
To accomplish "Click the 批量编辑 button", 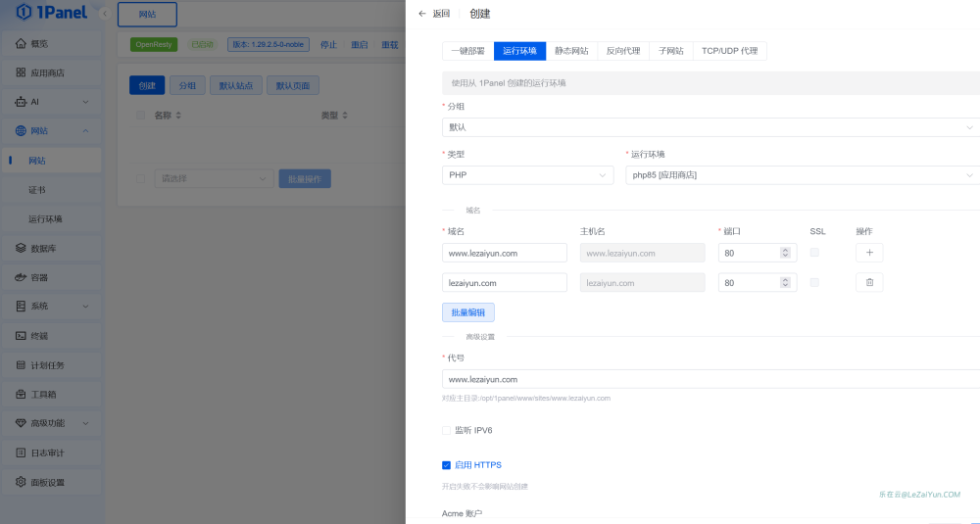I will point(468,312).
